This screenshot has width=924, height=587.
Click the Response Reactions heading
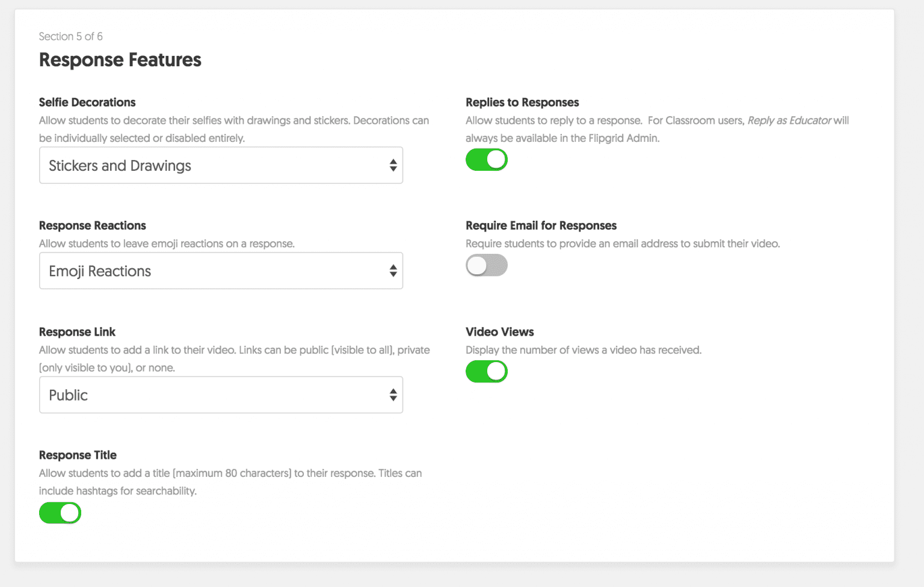click(x=92, y=226)
